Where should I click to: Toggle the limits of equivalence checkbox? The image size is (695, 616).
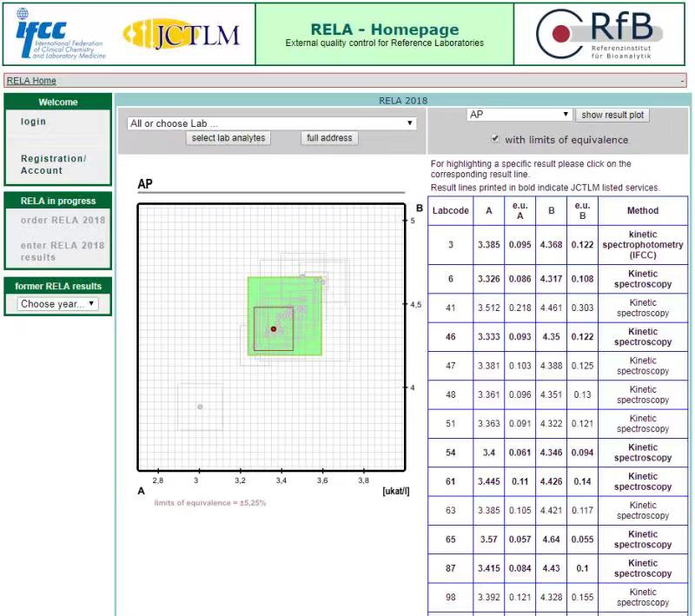(x=495, y=139)
